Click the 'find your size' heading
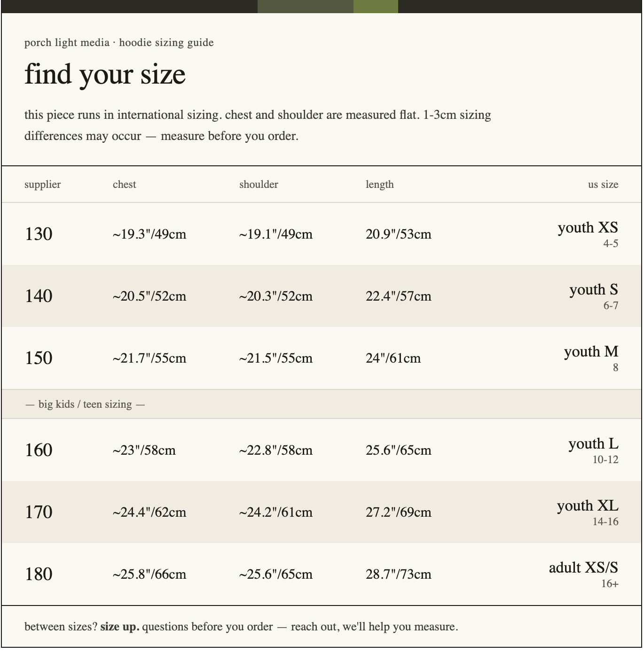The image size is (644, 652). pyautogui.click(x=105, y=74)
